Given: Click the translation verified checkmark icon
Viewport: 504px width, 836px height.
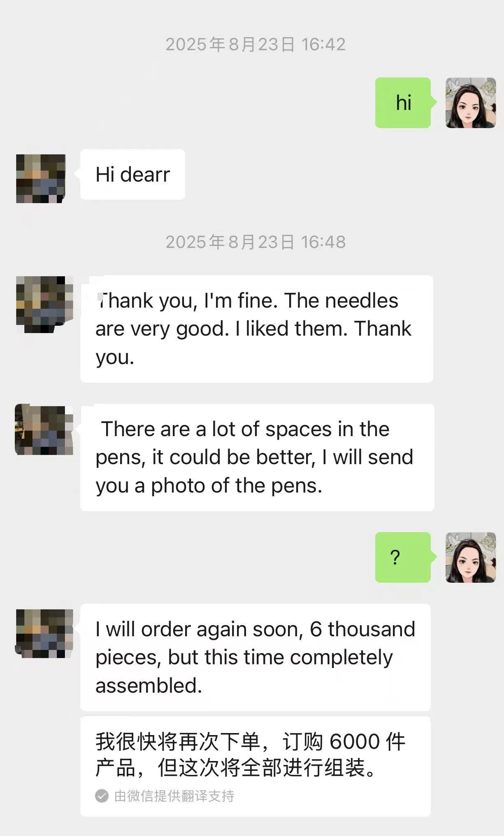Looking at the screenshot, I should (x=102, y=796).
